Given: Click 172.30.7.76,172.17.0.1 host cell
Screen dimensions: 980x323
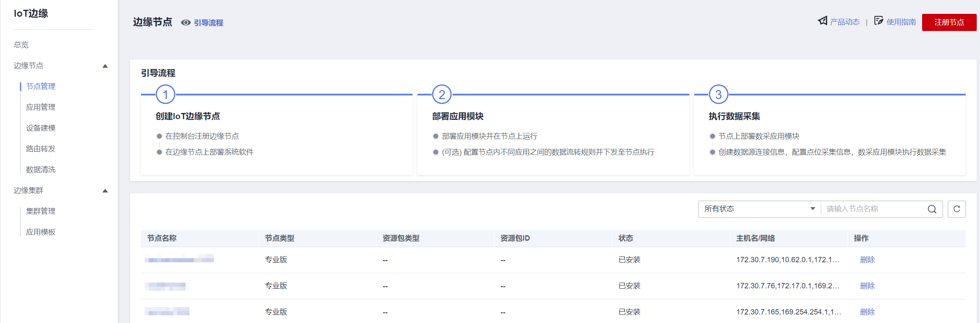Looking at the screenshot, I should click(x=788, y=286).
